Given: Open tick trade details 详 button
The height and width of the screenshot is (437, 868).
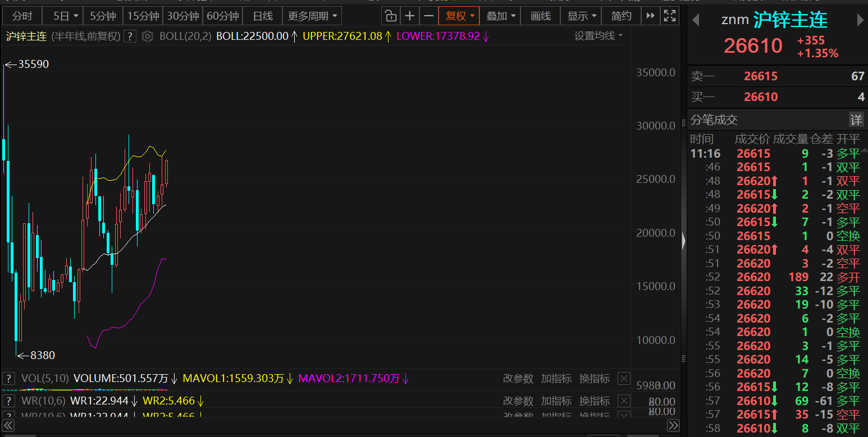Looking at the screenshot, I should [x=856, y=119].
